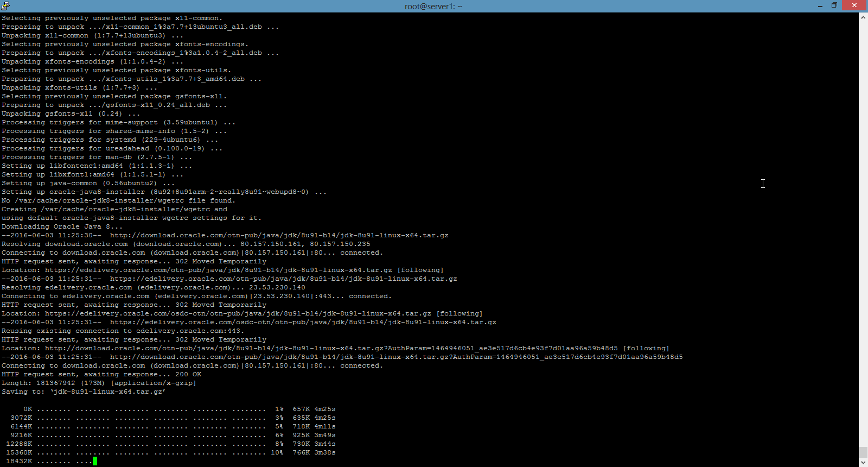Click 'No /var/cache/oracle-jdk8-installer/wgetrc file found' line
This screenshot has height=467, width=868.
click(x=118, y=200)
